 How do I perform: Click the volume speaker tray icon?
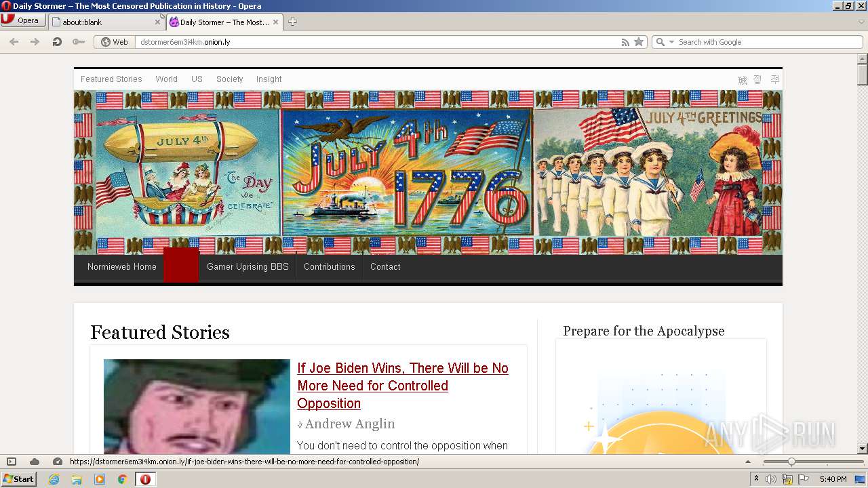pos(771,479)
